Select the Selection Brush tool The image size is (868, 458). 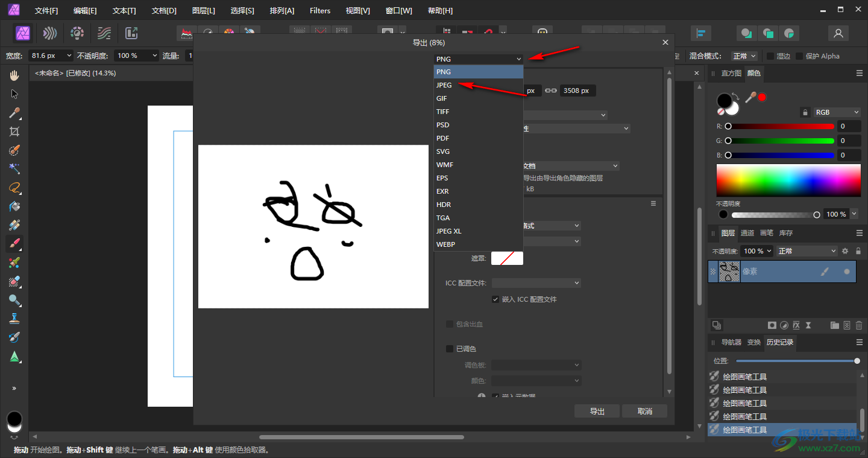point(14,150)
